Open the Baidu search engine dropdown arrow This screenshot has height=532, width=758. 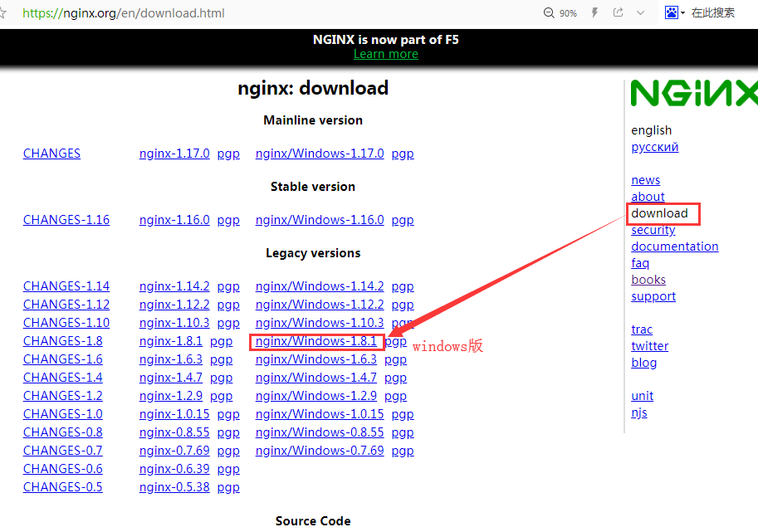point(682,12)
